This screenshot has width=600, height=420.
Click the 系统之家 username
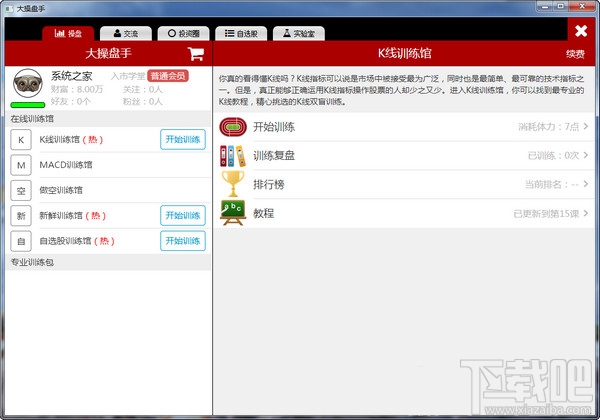tap(72, 76)
